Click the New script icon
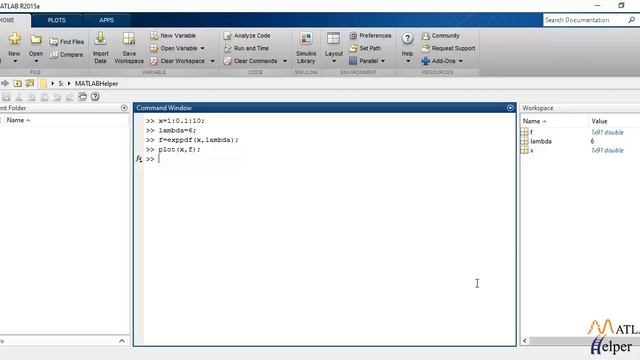This screenshot has height=360, width=640. coord(14,40)
